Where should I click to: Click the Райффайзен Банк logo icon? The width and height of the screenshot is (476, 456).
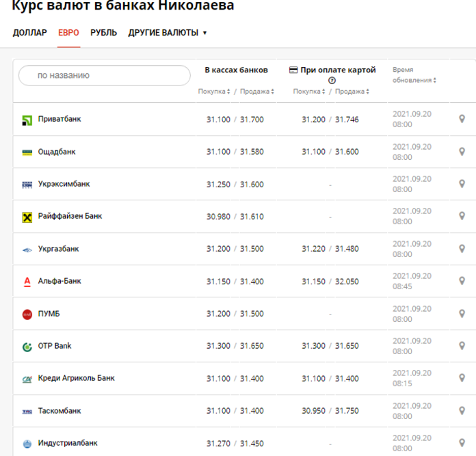coord(27,217)
